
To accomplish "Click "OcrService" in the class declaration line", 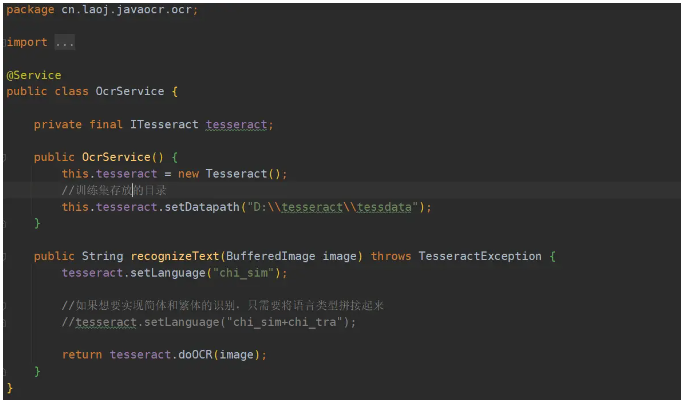I will tap(130, 91).
